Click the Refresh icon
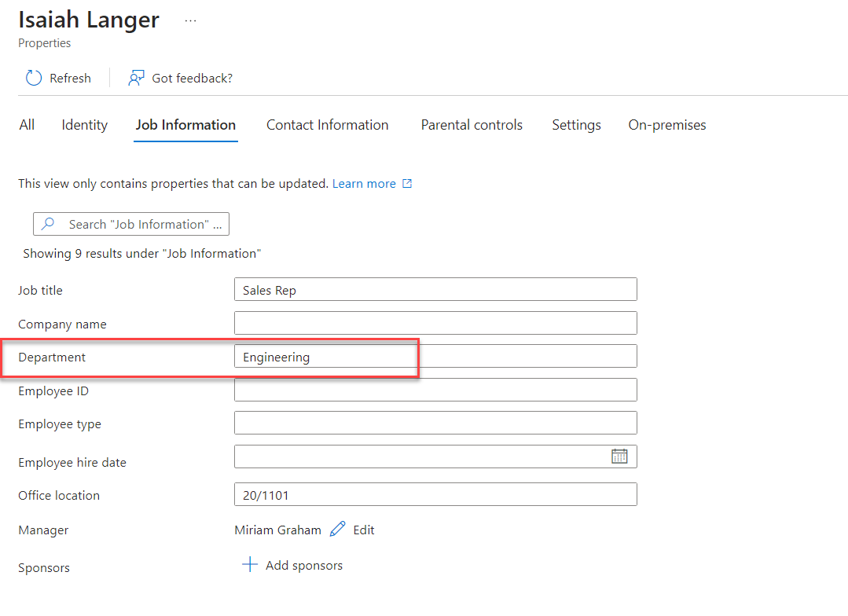This screenshot has height=616, width=848. (x=33, y=78)
